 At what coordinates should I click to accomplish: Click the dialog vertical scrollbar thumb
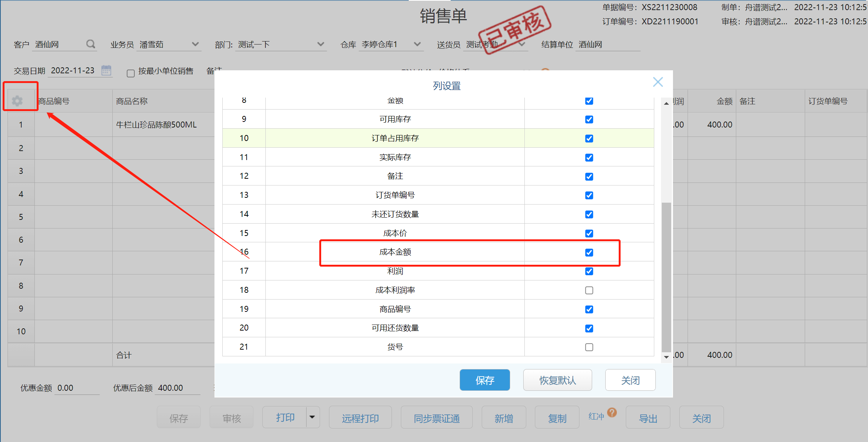coord(666,277)
